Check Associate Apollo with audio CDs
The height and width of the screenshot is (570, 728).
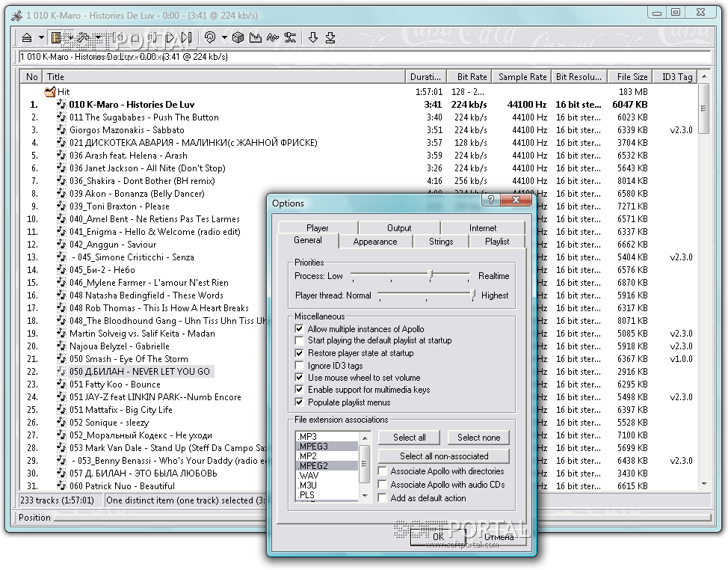pos(382,485)
